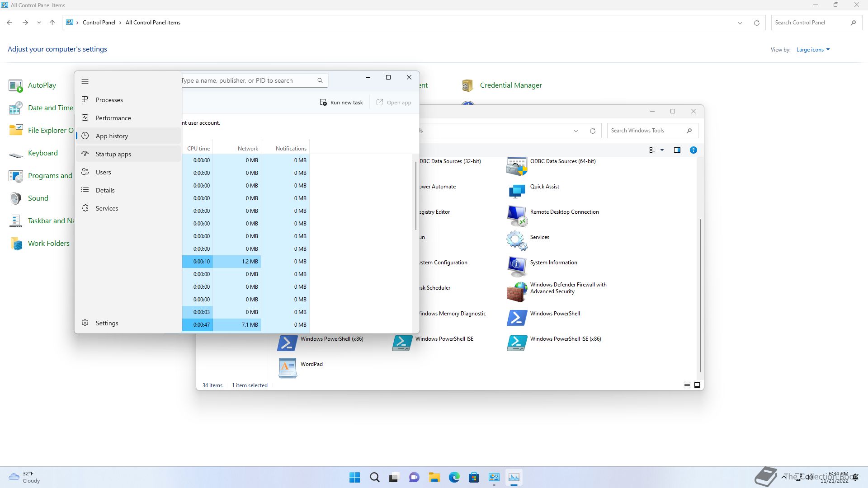Focus Task Manager search box

click(255, 80)
